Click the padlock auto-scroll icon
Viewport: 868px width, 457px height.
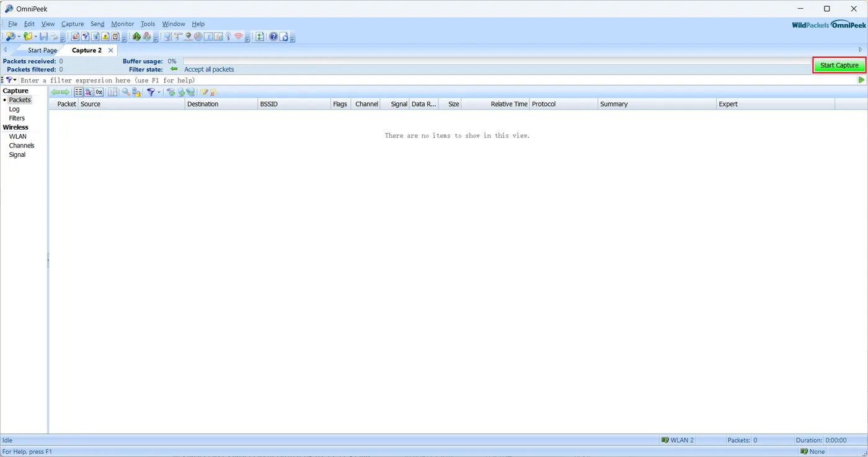[x=136, y=92]
